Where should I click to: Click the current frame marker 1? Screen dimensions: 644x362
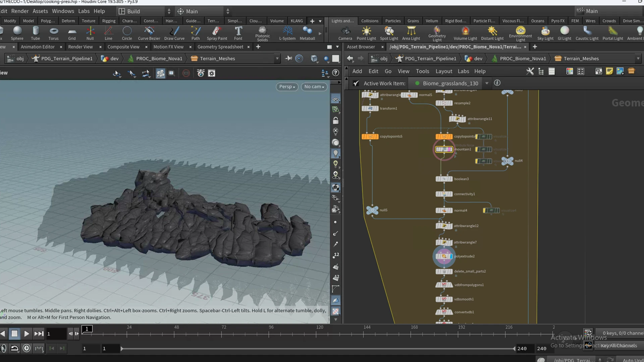click(x=87, y=329)
